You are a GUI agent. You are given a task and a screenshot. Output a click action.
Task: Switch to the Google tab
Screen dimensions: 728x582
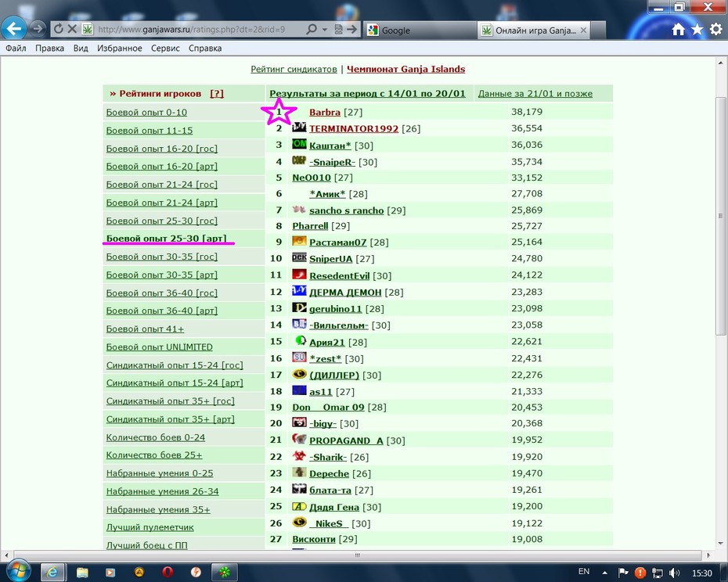coord(420,31)
